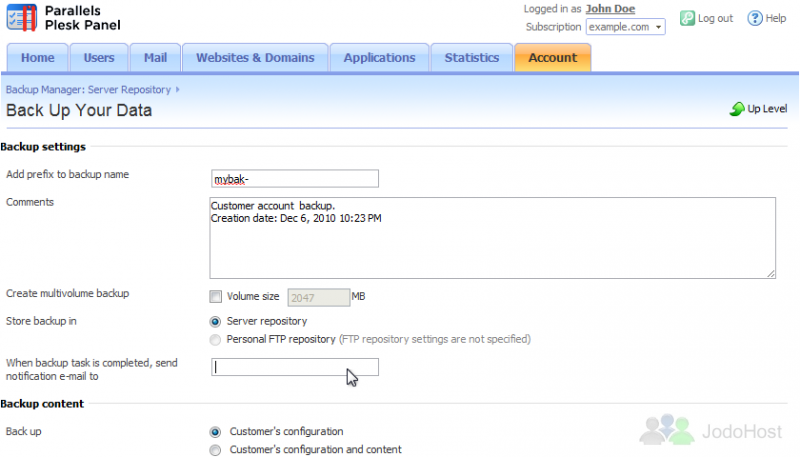Select the Server repository radio button
Viewport: 800px width, 457px height.
coord(215,322)
